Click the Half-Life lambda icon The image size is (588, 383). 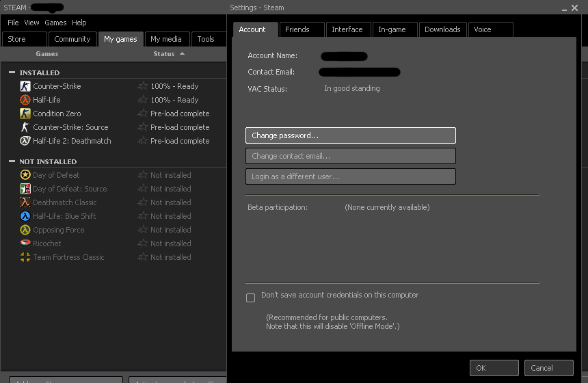[x=25, y=100]
